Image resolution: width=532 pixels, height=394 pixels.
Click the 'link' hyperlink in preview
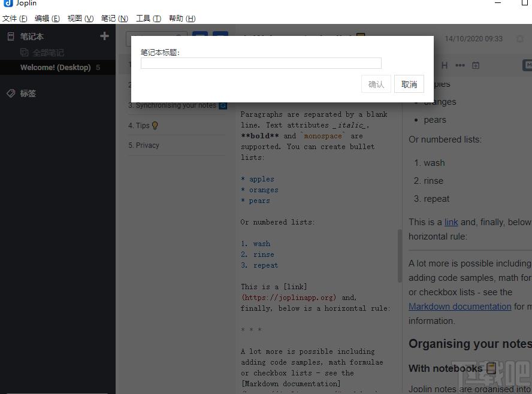(451, 222)
